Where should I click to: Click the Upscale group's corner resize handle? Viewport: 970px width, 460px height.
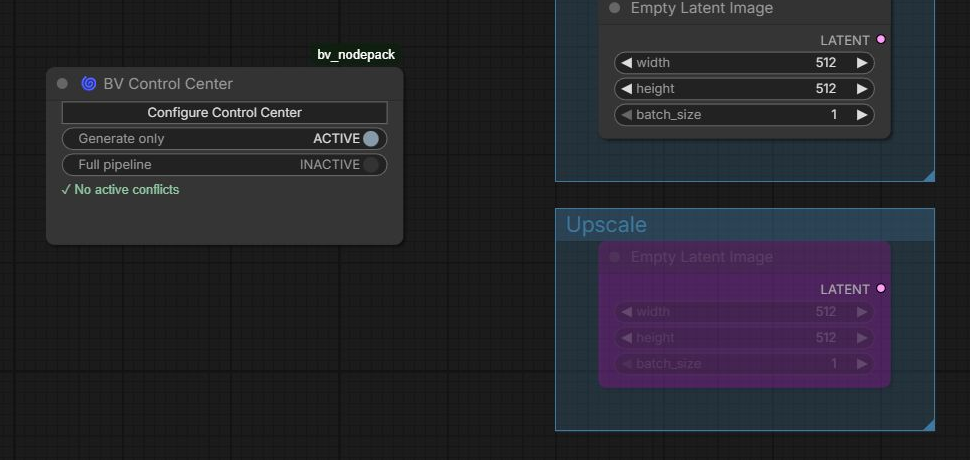[929, 425]
